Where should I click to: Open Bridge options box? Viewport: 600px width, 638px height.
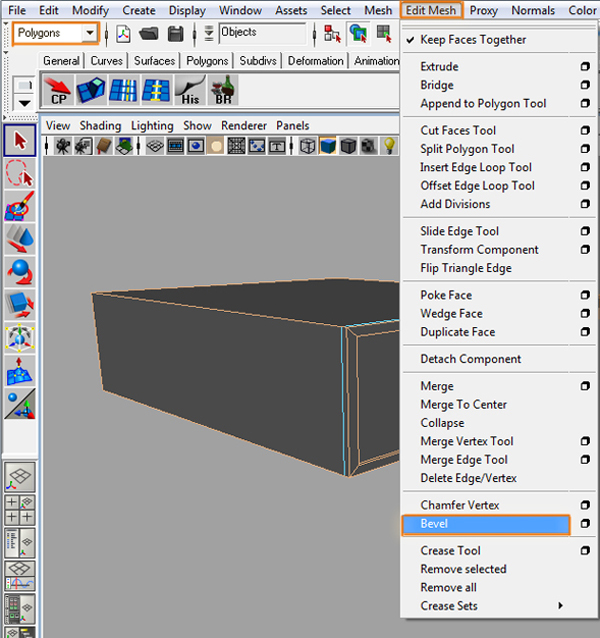click(x=585, y=85)
